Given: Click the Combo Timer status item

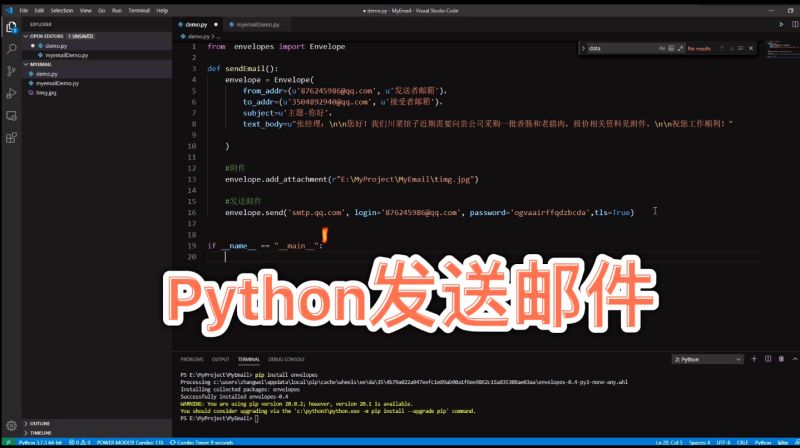Looking at the screenshot, I should coord(202,442).
